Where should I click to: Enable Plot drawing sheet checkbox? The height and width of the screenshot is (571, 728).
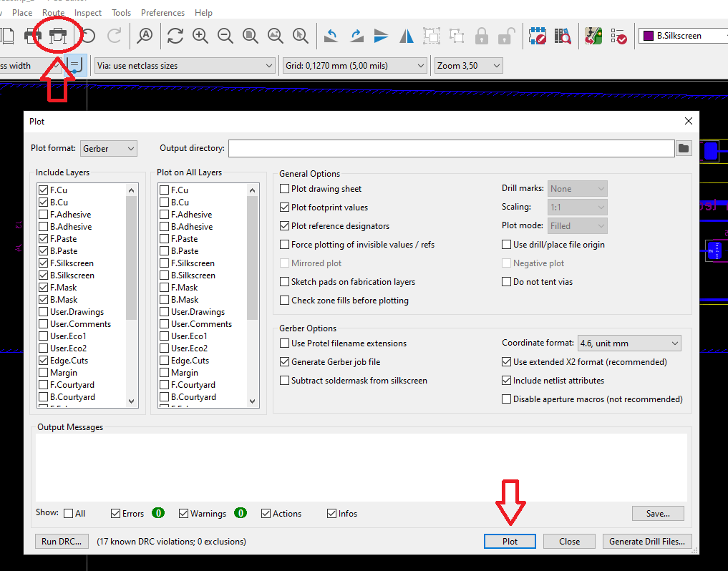(285, 189)
